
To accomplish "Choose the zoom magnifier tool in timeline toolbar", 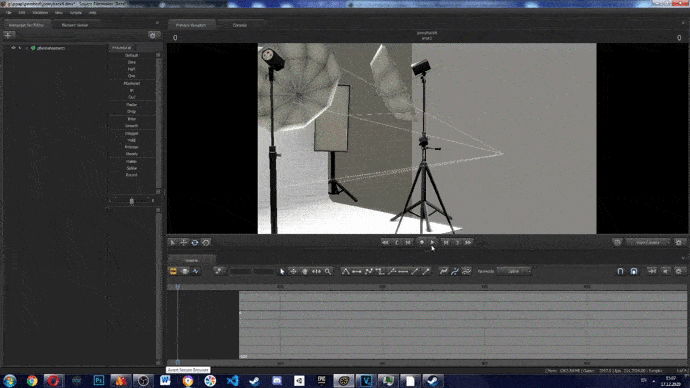I will pos(328,271).
